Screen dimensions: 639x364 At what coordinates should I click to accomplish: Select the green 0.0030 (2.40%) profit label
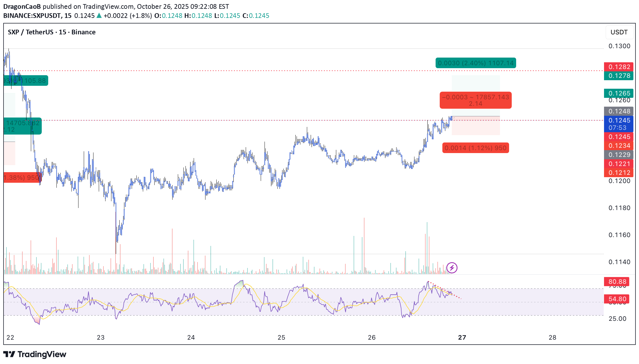[475, 63]
